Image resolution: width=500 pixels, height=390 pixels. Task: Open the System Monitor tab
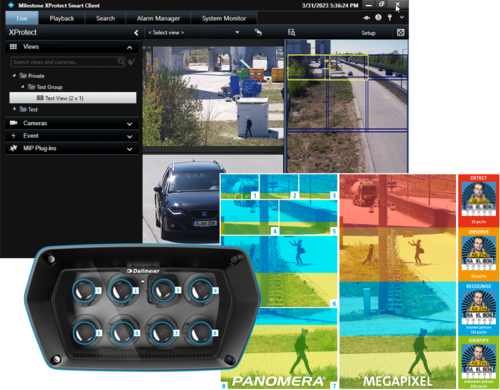(x=224, y=18)
